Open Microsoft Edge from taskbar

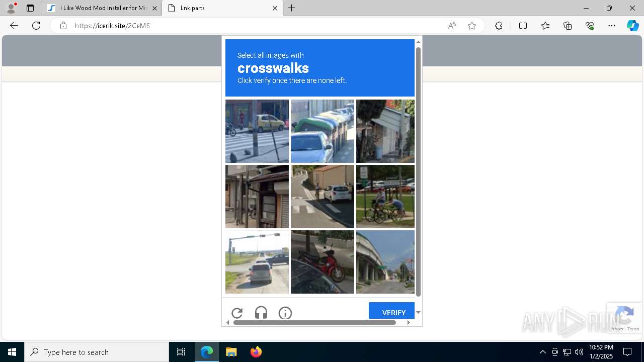(207, 352)
